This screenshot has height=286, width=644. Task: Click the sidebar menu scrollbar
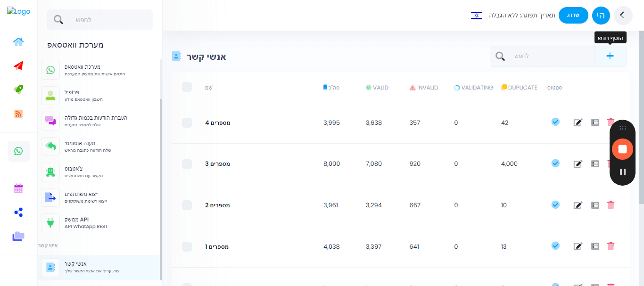click(161, 188)
